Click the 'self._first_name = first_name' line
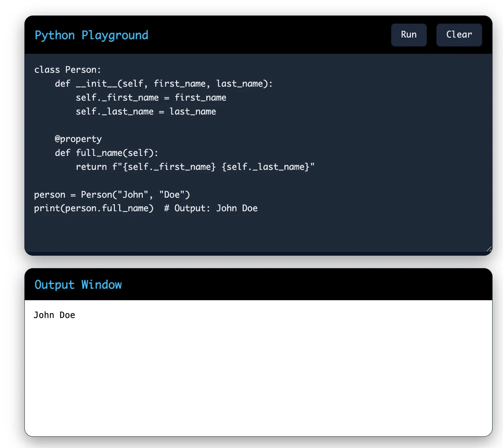This screenshot has height=448, width=503. (x=151, y=97)
